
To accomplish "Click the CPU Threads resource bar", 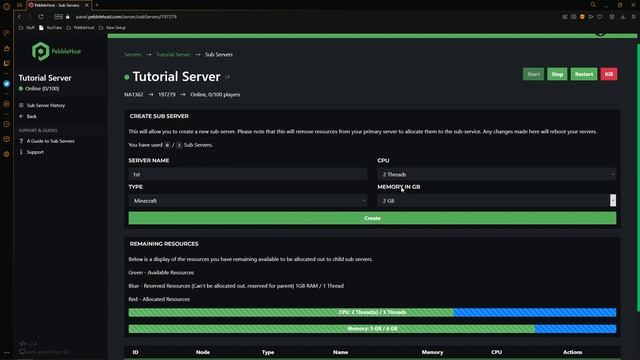I will click(372, 312).
